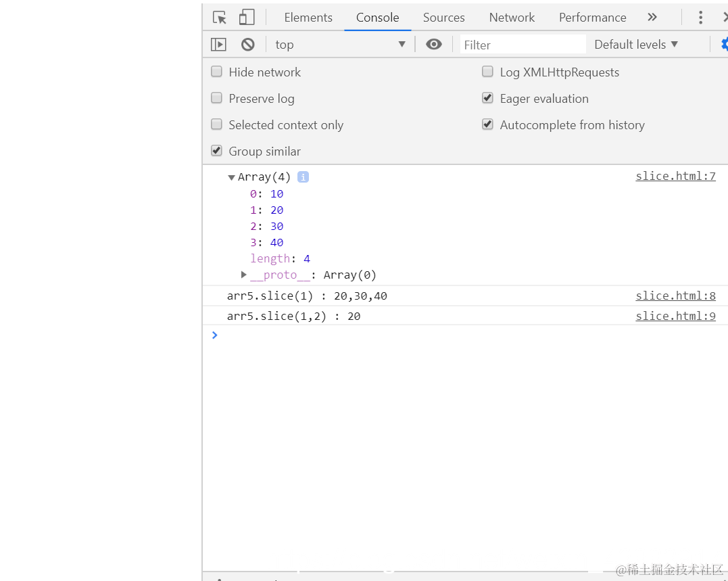The height and width of the screenshot is (581, 728).
Task: Open console settings gear icon
Action: (725, 45)
